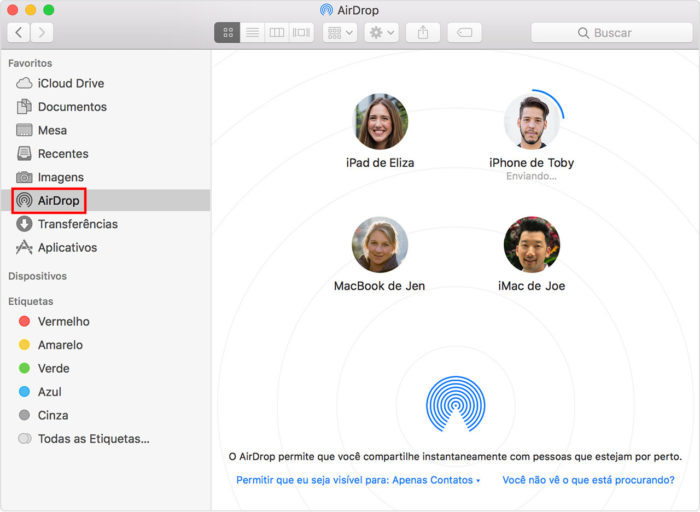Click the Favoritos section header

pyautogui.click(x=30, y=63)
